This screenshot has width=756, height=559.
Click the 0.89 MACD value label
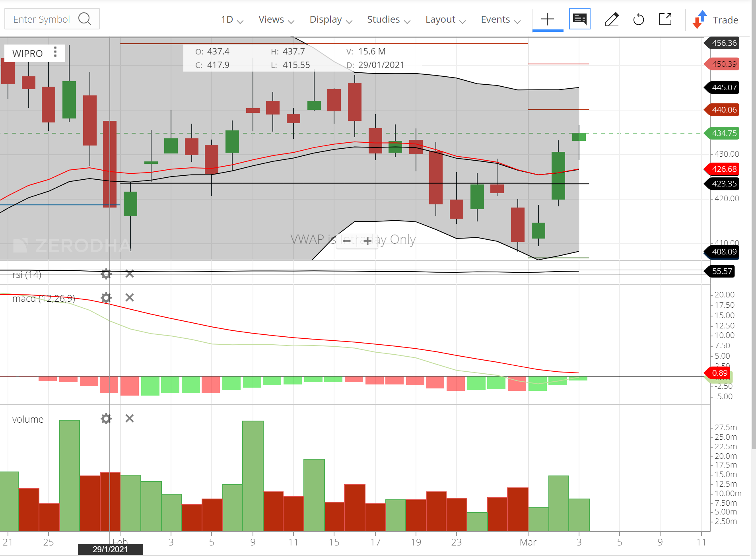click(717, 373)
